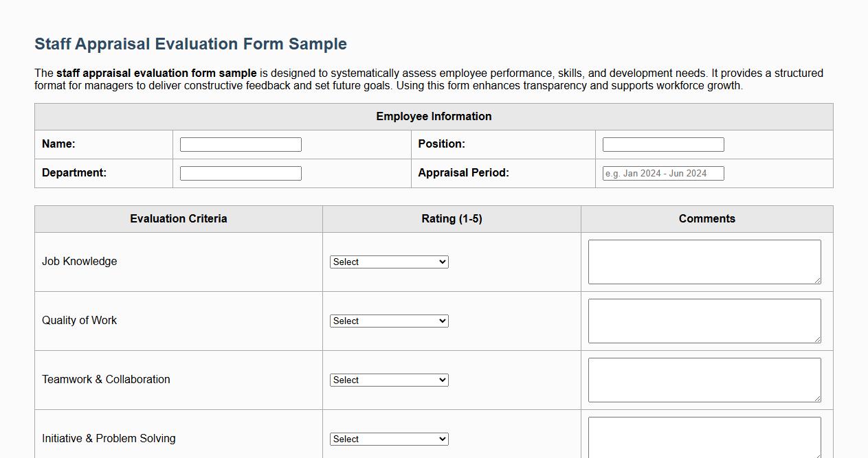This screenshot has width=868, height=458.
Task: Click the resize handle on Job Knowledge comments
Action: 818,282
